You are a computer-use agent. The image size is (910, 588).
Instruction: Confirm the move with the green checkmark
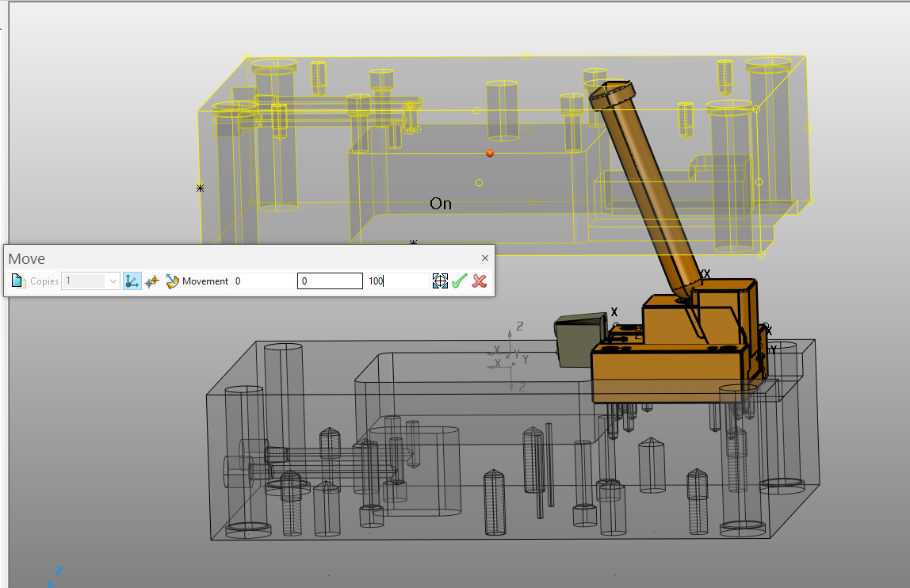point(460,281)
